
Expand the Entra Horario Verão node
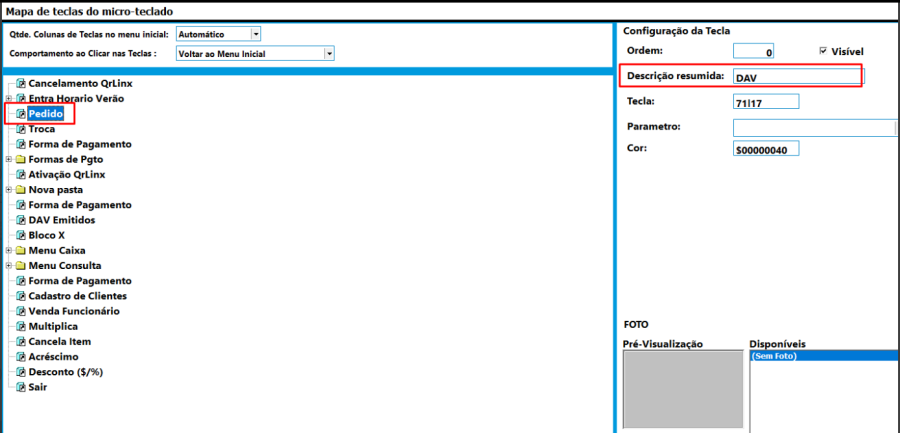(x=9, y=99)
